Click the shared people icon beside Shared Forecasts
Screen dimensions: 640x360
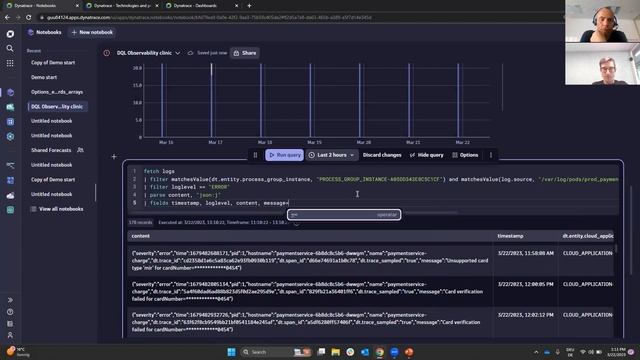click(x=80, y=150)
